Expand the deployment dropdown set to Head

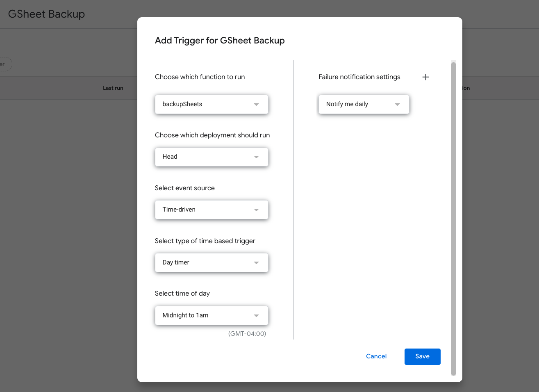coord(205,157)
